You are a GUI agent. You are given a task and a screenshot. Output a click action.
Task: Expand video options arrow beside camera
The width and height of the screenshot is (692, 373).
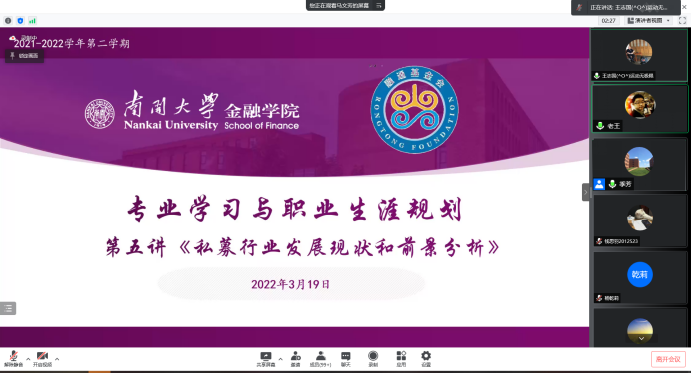57,359
